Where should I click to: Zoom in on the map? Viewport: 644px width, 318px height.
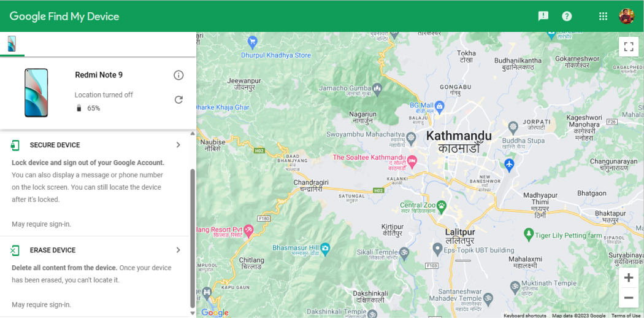tap(629, 277)
